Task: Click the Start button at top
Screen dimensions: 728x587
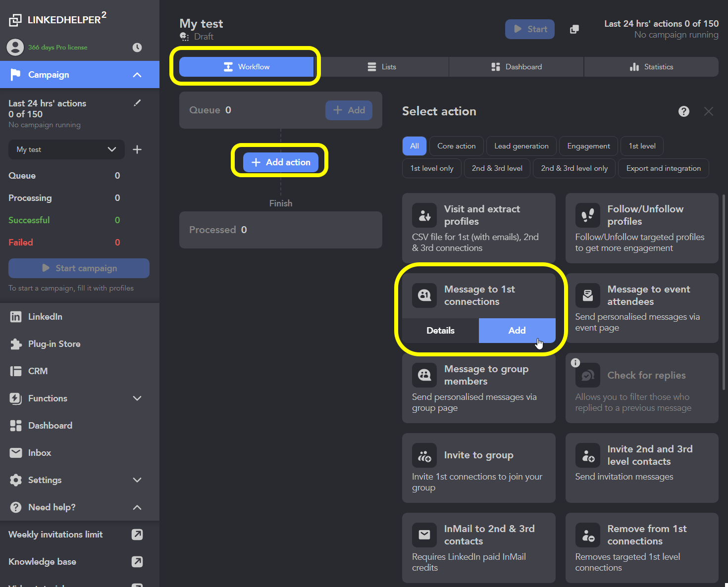Action: pyautogui.click(x=530, y=29)
